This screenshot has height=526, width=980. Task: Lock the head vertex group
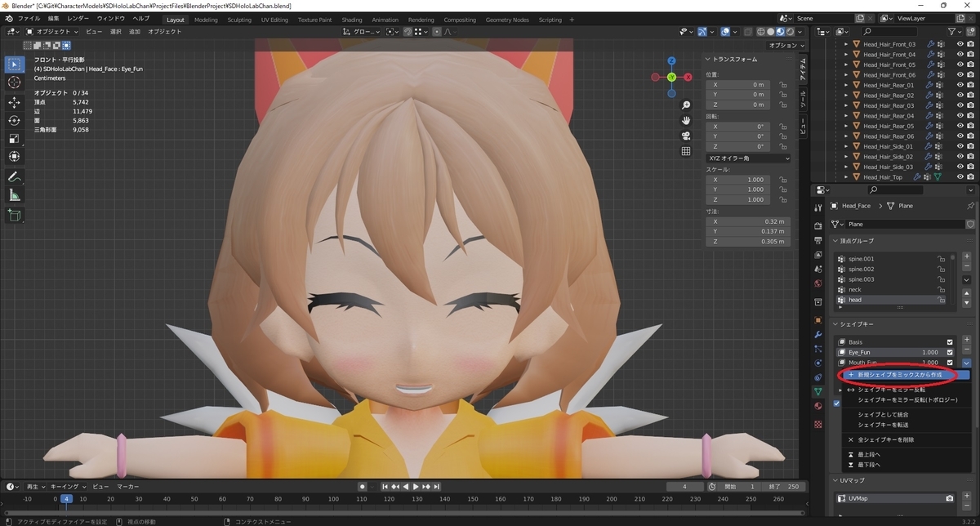[942, 300]
